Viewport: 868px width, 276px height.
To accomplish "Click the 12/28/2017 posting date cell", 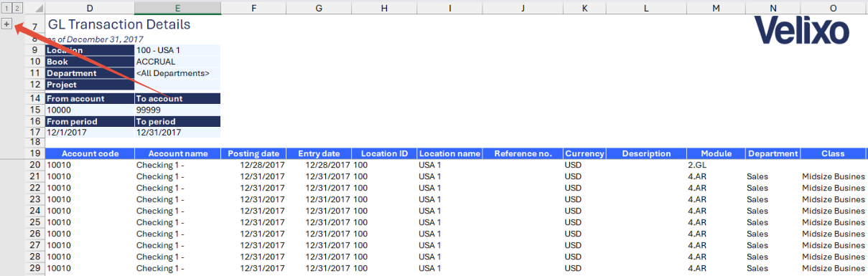I will pos(253,165).
